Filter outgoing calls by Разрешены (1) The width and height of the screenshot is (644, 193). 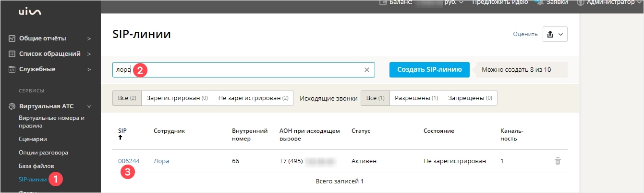[416, 98]
